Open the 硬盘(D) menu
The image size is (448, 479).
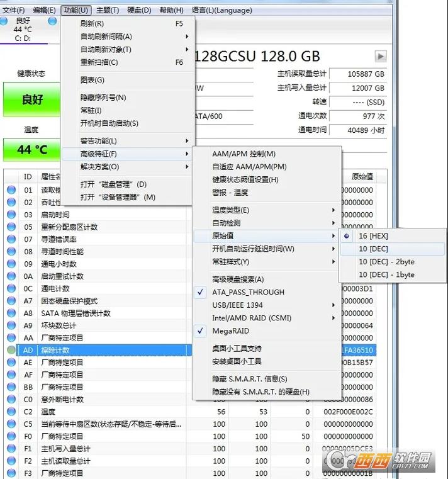point(139,11)
